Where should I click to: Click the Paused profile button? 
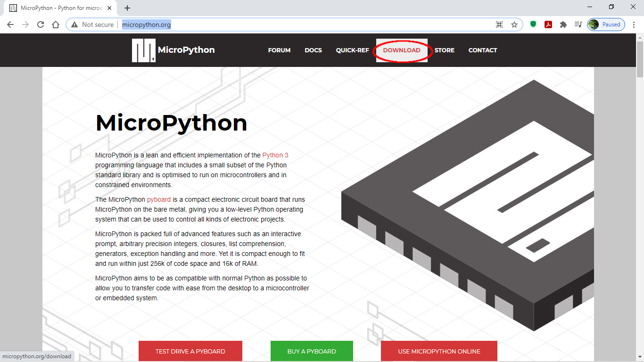605,24
